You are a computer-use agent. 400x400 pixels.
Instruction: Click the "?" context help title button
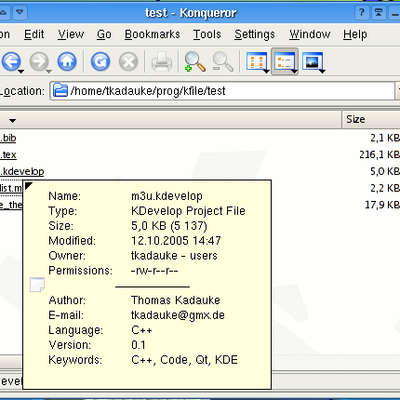(362, 13)
